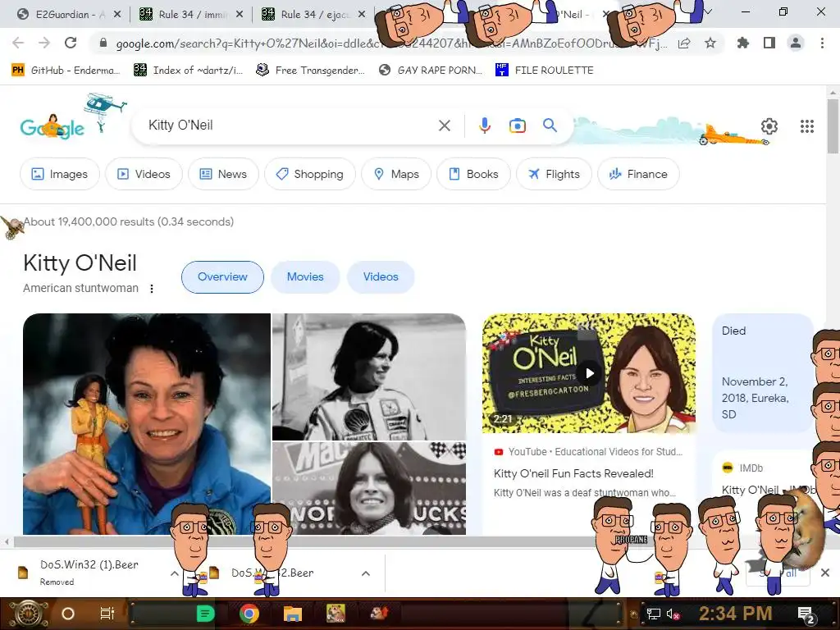Click the green notes app in taskbar
The height and width of the screenshot is (630, 840).
(206, 614)
